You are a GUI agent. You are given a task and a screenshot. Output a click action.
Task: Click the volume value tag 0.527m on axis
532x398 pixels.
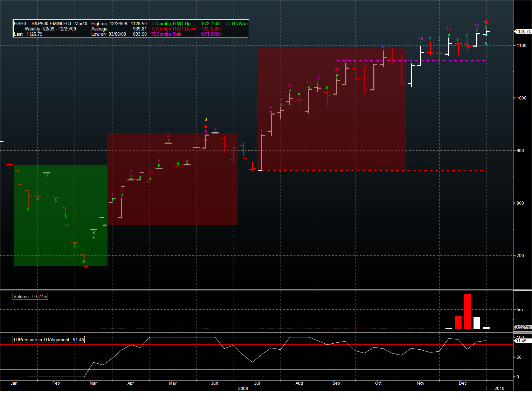(x=523, y=327)
